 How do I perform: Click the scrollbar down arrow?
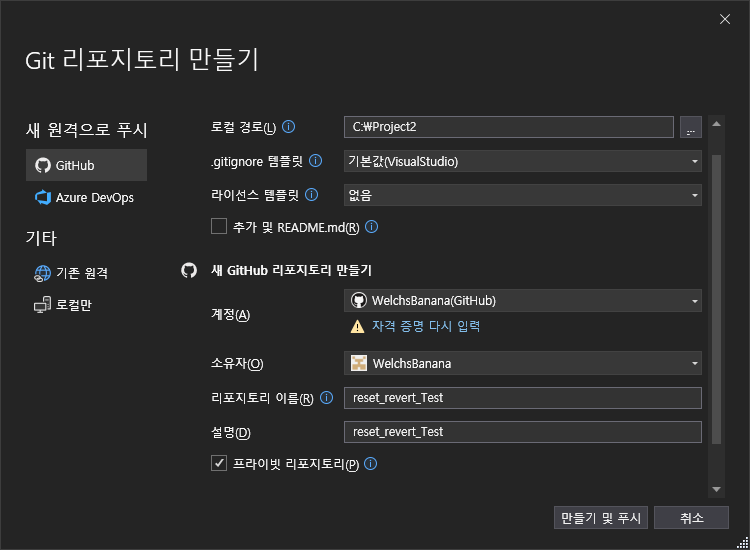pyautogui.click(x=716, y=489)
